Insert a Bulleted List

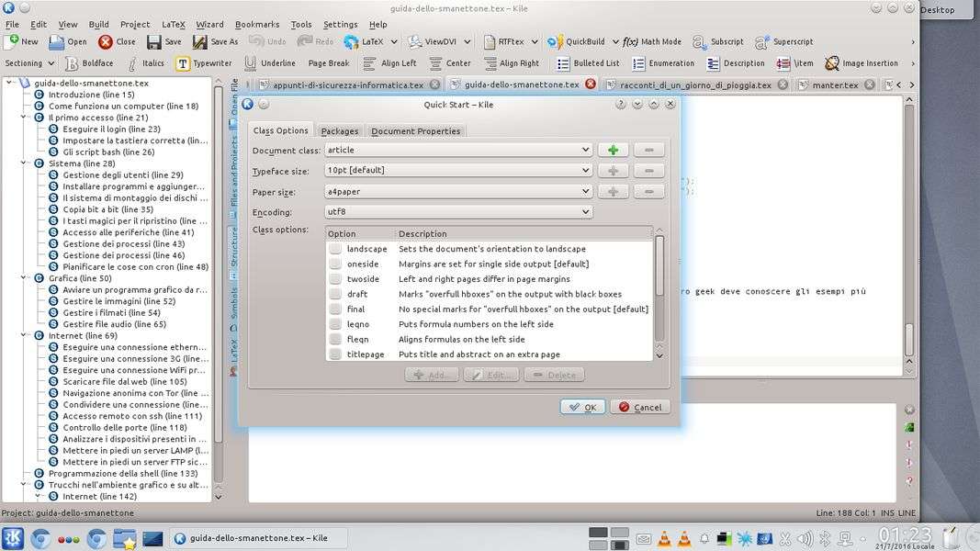(563, 63)
